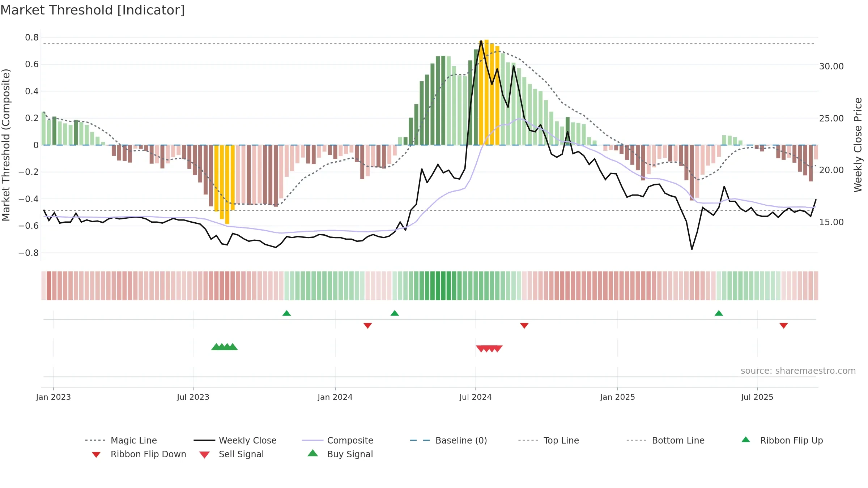Click the ribbon flip up marker near November 2023
The height and width of the screenshot is (488, 868).
pyautogui.click(x=286, y=313)
